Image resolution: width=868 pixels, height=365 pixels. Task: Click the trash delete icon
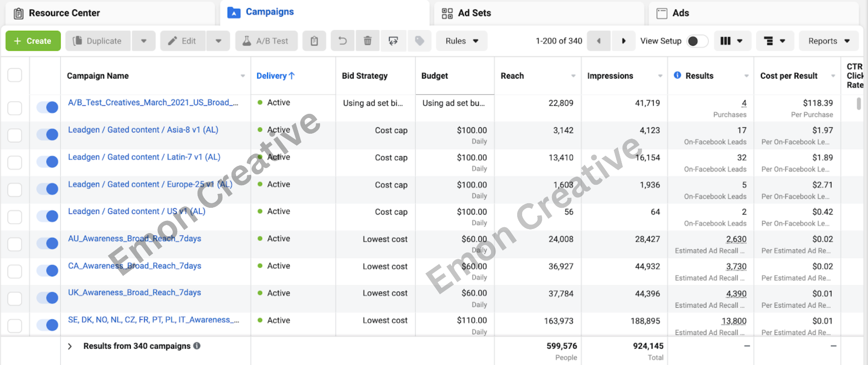pos(368,41)
